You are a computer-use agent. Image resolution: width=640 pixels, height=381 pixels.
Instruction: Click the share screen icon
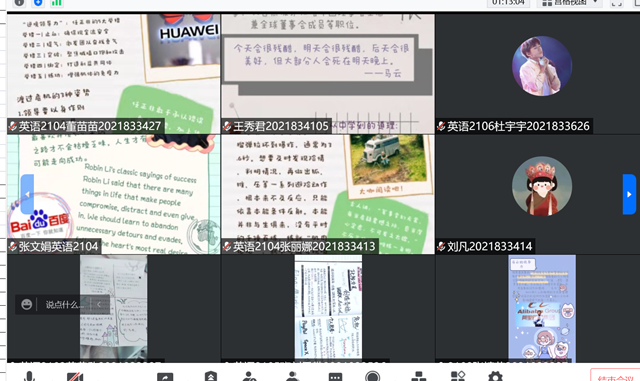(165, 377)
